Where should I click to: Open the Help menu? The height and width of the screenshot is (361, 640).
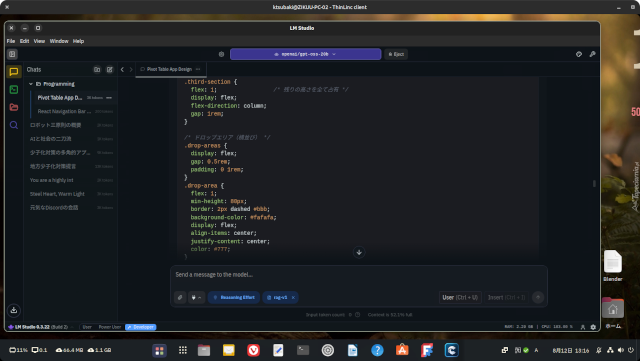pos(78,41)
